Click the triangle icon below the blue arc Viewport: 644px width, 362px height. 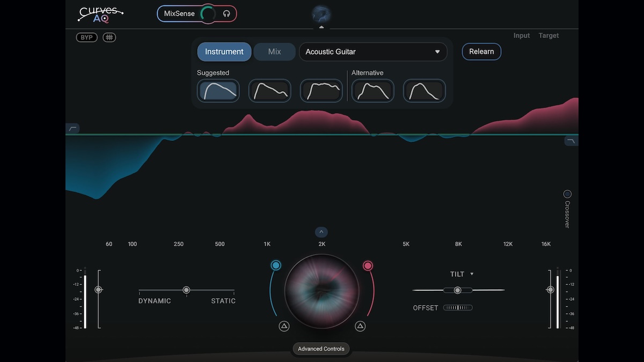(x=284, y=326)
